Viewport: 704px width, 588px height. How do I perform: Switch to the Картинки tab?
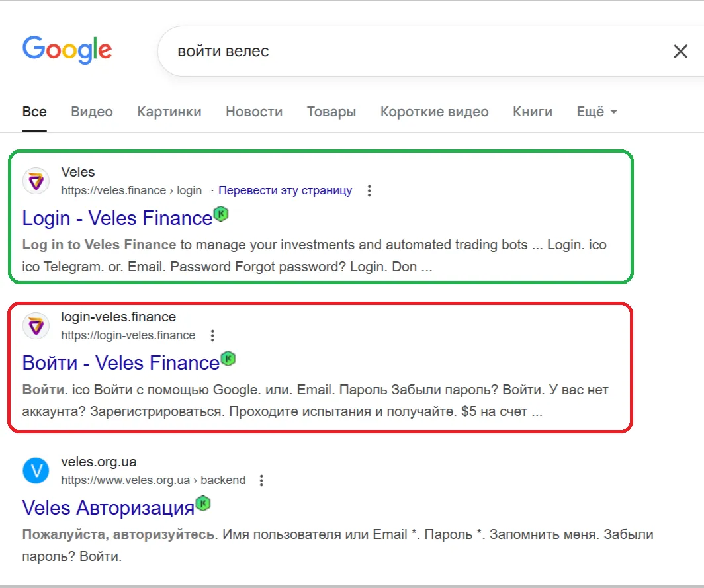(169, 112)
